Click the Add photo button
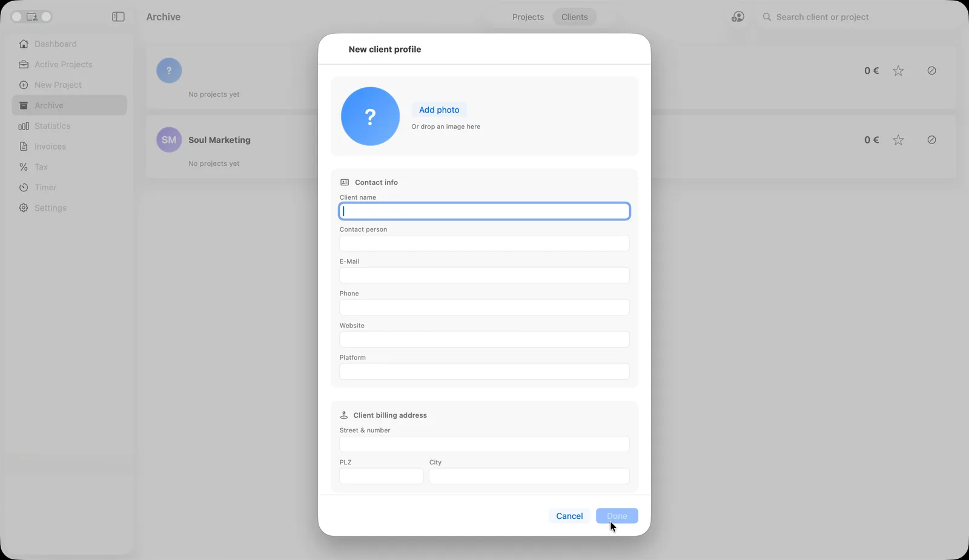The width and height of the screenshot is (969, 560). 439,110
